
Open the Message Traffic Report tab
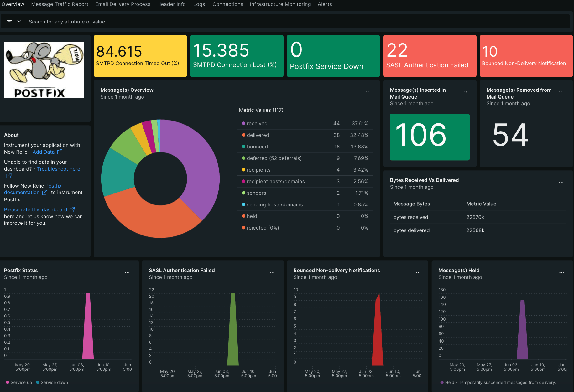[x=60, y=4]
